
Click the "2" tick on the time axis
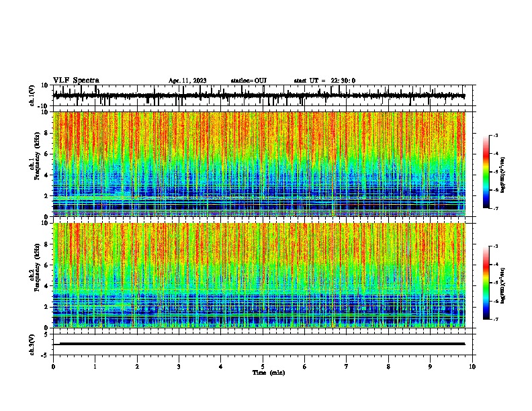pyautogui.click(x=137, y=367)
